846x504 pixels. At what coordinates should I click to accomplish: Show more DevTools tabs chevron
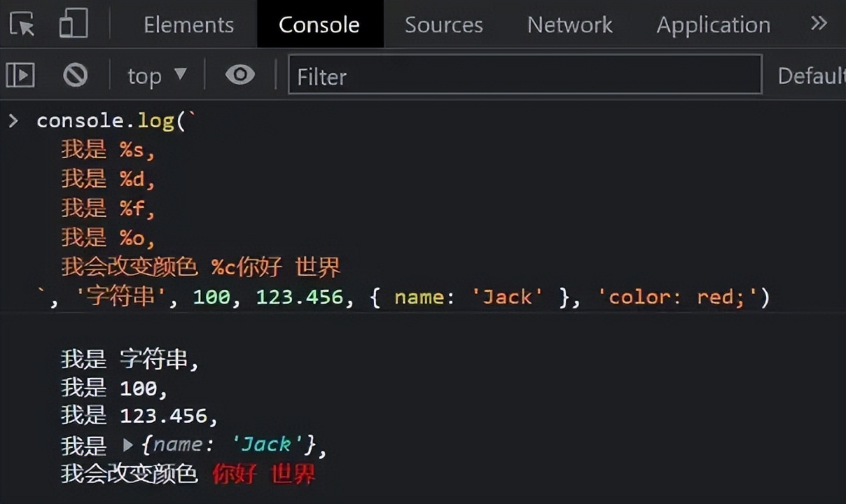coord(819,24)
